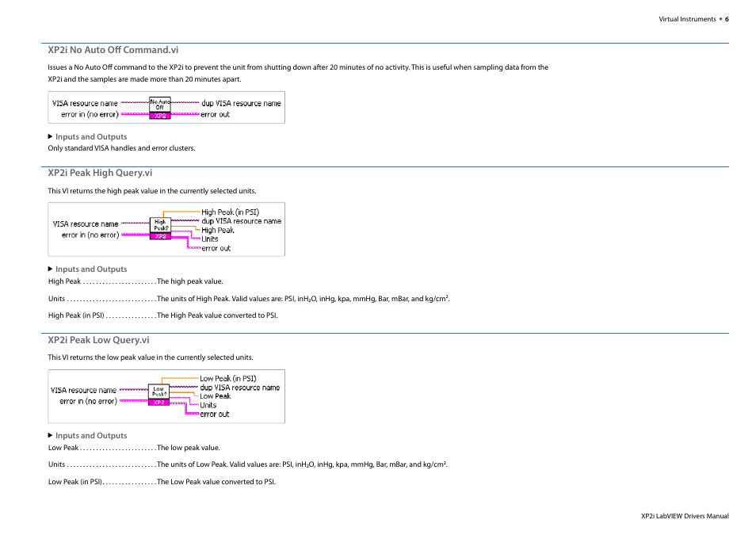Click 'error in (no error)' in High Peak diagram
Image resolution: width=756 pixels, height=535 pixels.
90,235
